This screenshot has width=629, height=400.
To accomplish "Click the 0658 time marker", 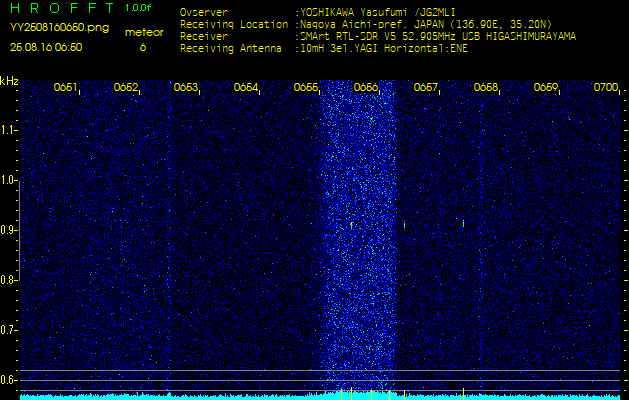I will coord(485,87).
